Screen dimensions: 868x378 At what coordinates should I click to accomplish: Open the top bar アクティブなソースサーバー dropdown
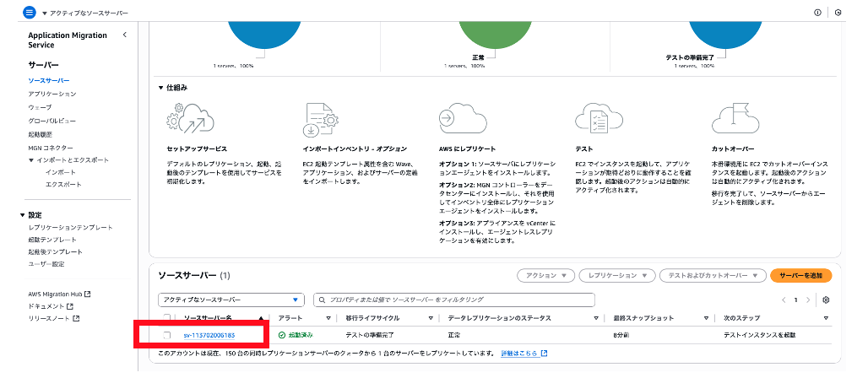pyautogui.click(x=84, y=13)
